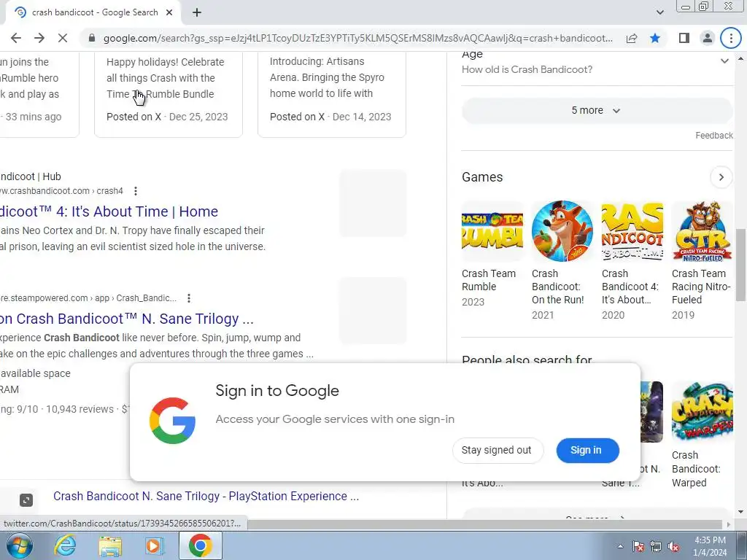Open the browser side panel
The image size is (747, 560).
pyautogui.click(x=684, y=38)
